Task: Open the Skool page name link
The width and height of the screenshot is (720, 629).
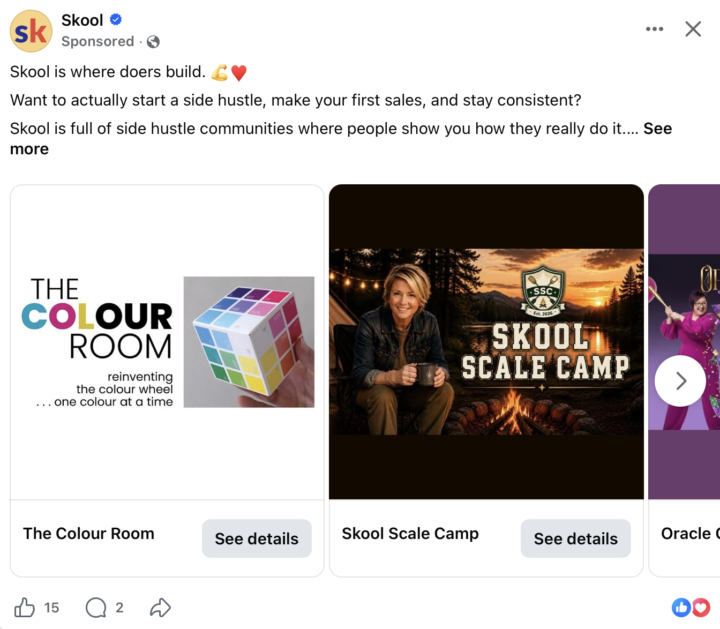Action: point(82,20)
